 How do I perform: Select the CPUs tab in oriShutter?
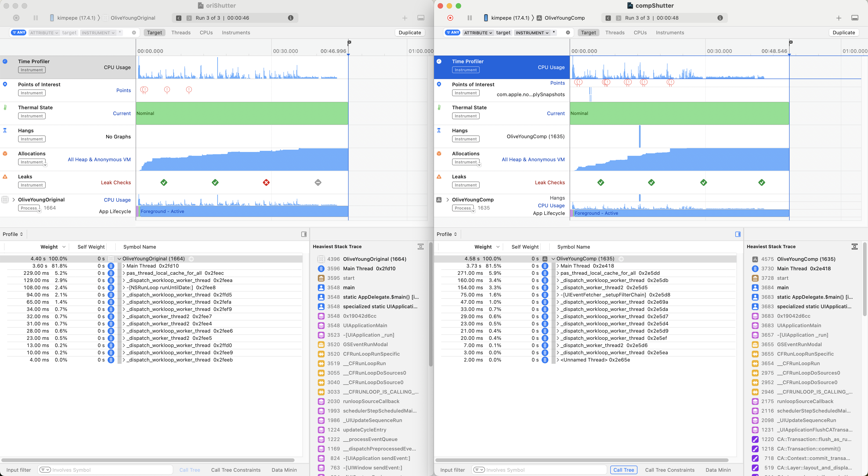pos(206,33)
